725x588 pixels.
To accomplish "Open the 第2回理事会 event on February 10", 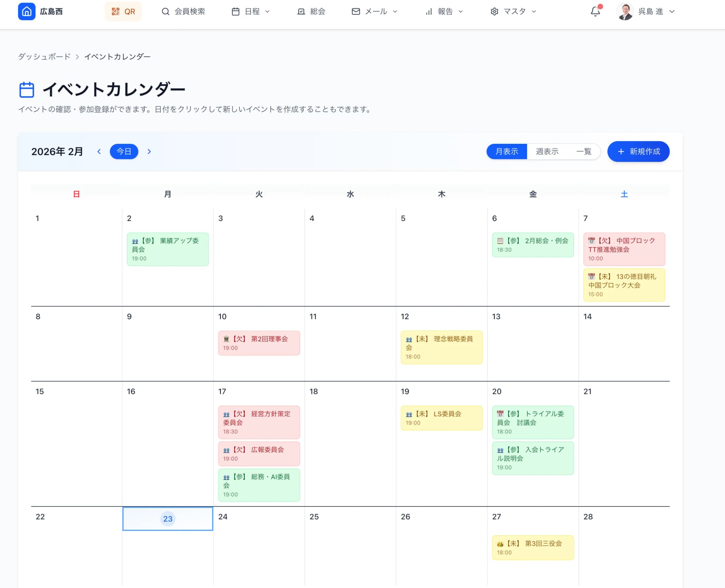I will (x=259, y=343).
